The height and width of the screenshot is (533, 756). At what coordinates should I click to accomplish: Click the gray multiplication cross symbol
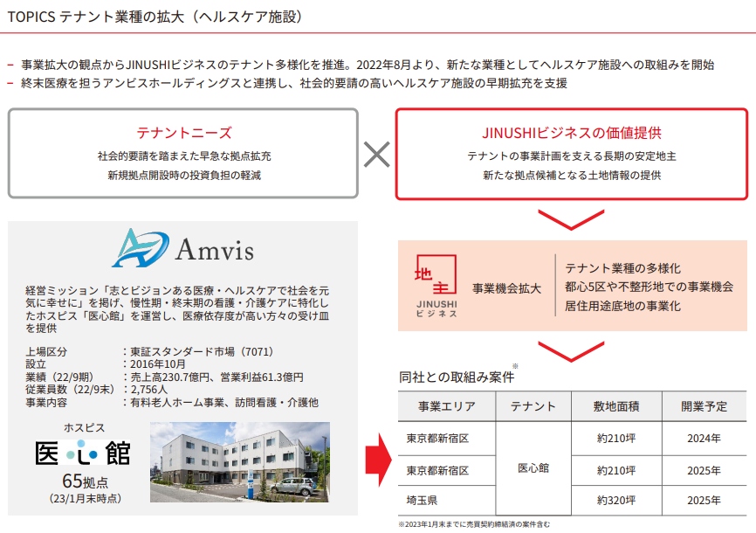click(376, 155)
